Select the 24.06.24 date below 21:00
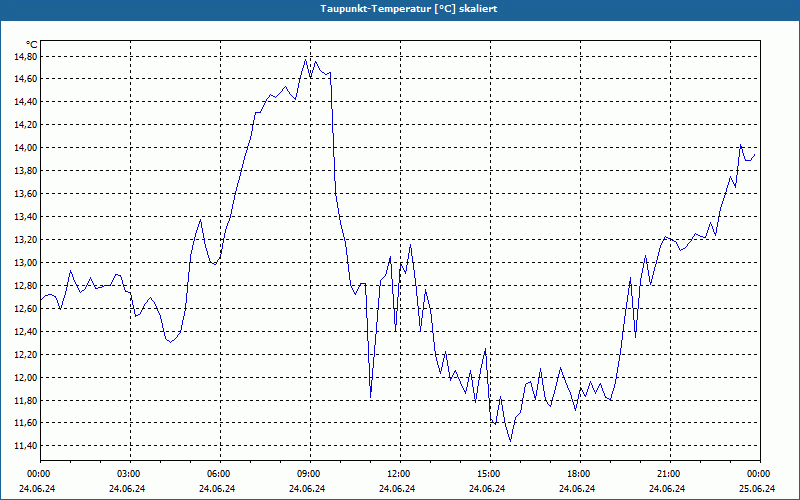The height and width of the screenshot is (500, 800). 667,488
